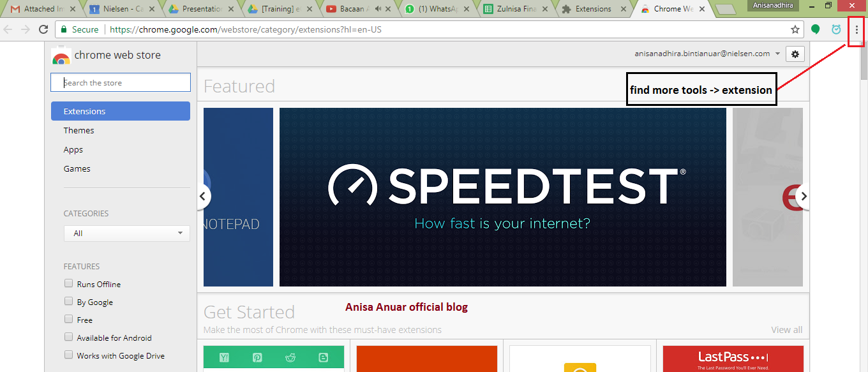This screenshot has width=868, height=372.
Task: Open a new tab
Action: [724, 9]
